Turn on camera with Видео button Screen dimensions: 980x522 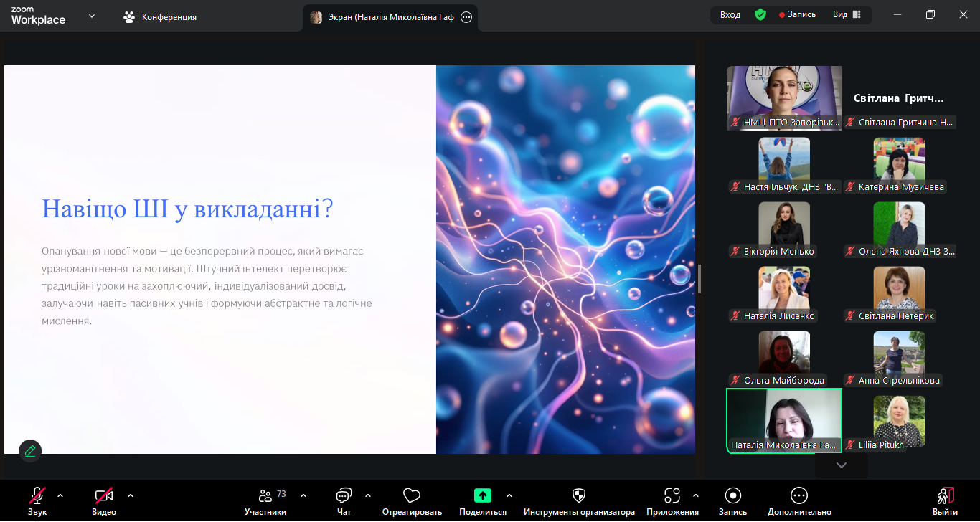pos(104,496)
